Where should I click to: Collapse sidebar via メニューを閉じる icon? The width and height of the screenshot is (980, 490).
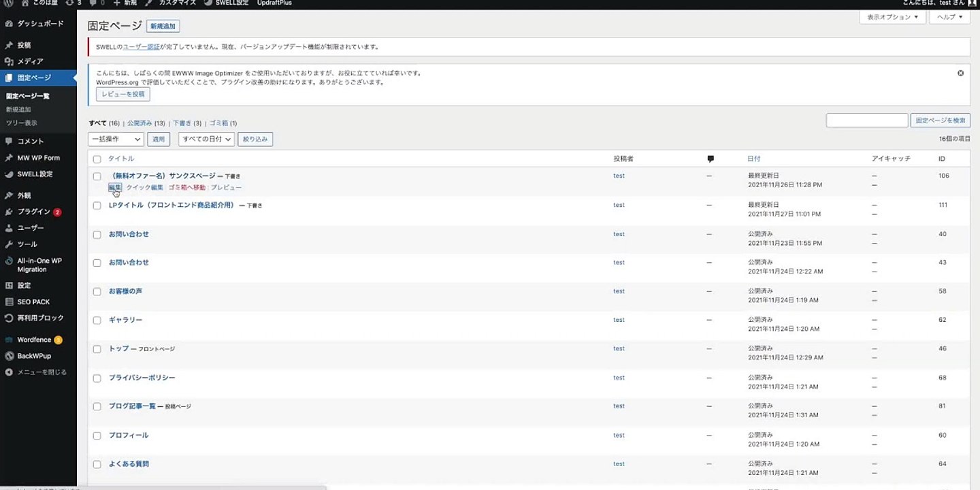(x=9, y=372)
